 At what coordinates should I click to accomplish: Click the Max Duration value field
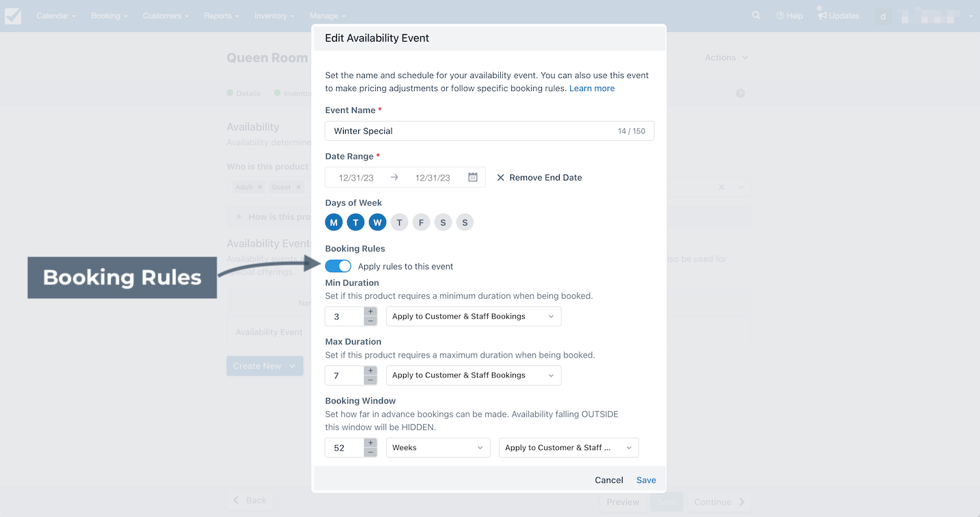point(344,375)
